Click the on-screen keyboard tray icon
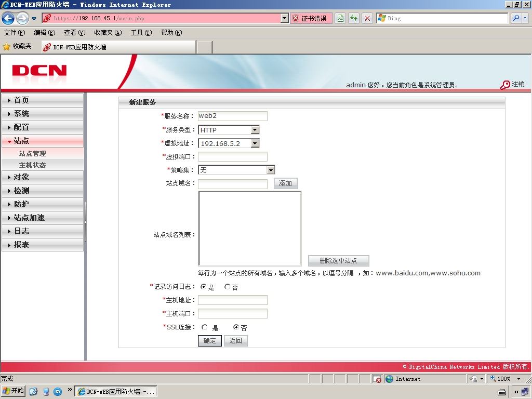 502,392
